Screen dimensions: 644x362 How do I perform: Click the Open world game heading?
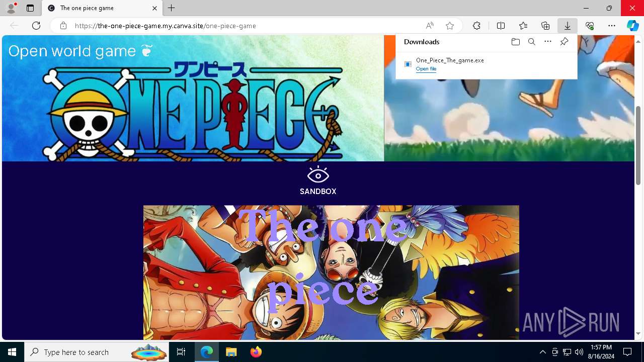pos(80,51)
